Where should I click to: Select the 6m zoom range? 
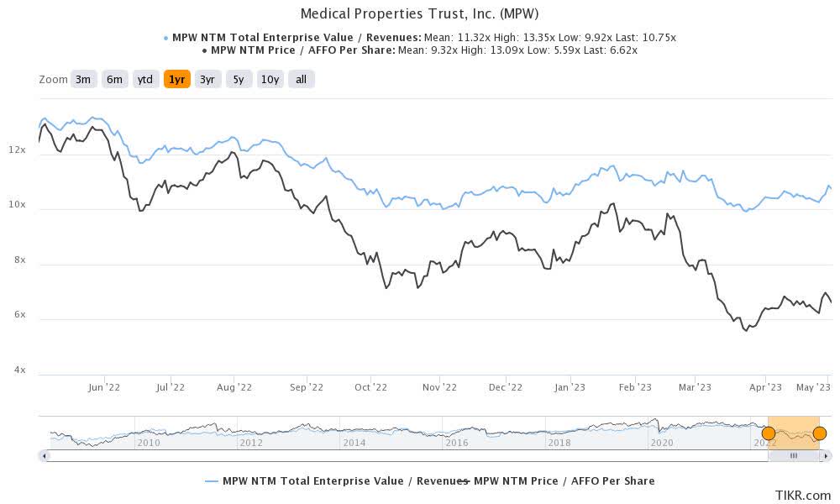pos(113,79)
